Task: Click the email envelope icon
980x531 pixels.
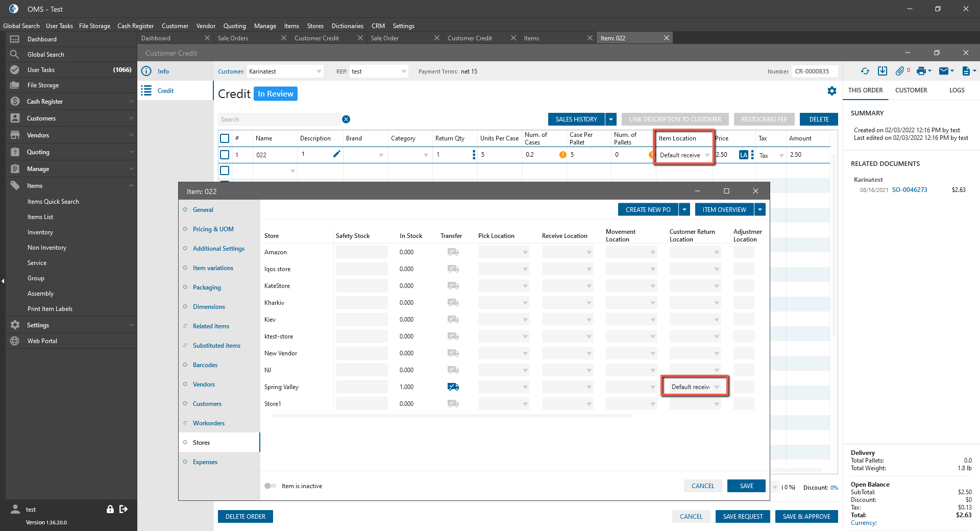Action: pyautogui.click(x=944, y=71)
